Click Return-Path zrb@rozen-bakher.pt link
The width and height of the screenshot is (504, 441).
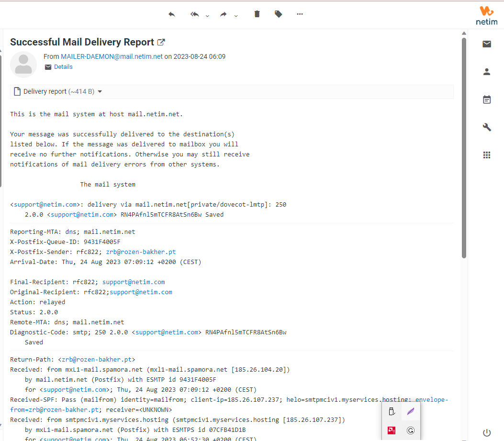coord(97,359)
